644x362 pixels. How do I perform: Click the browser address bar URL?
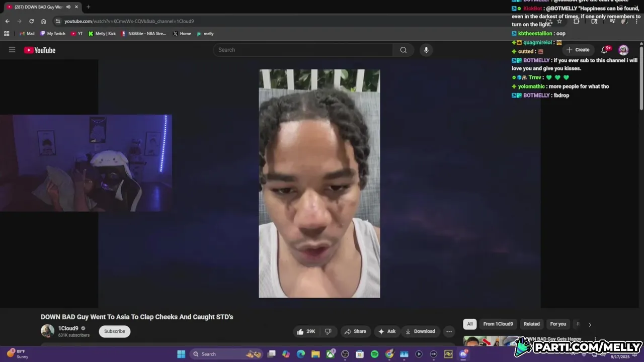point(129,21)
